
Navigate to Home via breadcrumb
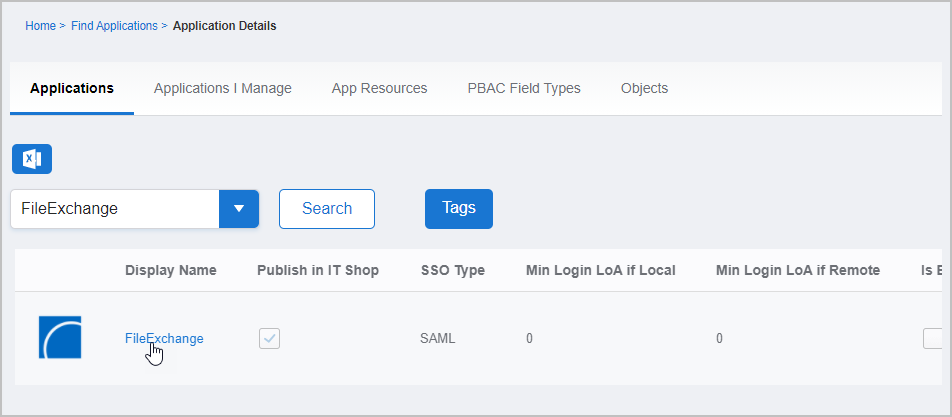pyautogui.click(x=40, y=26)
